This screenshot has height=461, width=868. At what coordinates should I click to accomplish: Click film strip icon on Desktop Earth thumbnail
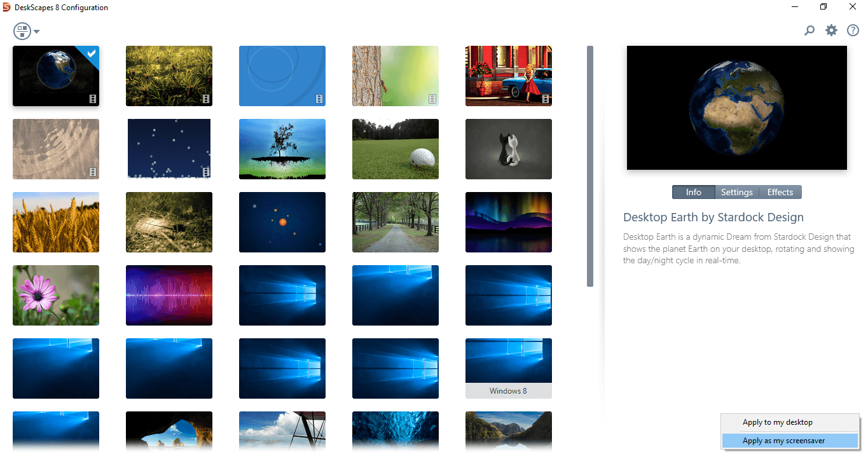pyautogui.click(x=93, y=99)
